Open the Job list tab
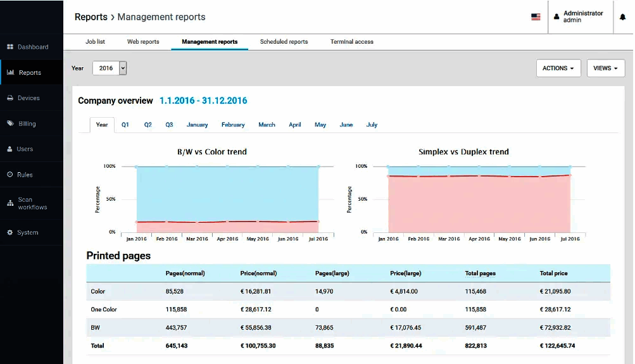 pos(95,42)
